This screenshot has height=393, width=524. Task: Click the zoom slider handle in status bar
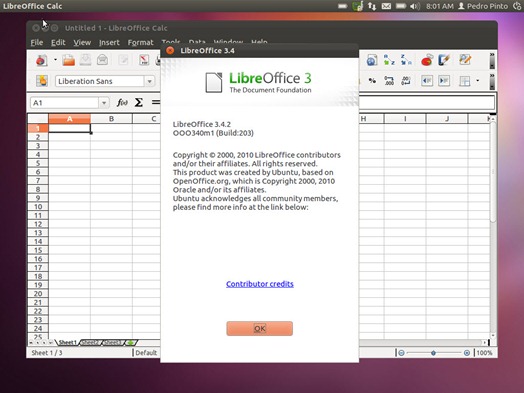(x=433, y=353)
